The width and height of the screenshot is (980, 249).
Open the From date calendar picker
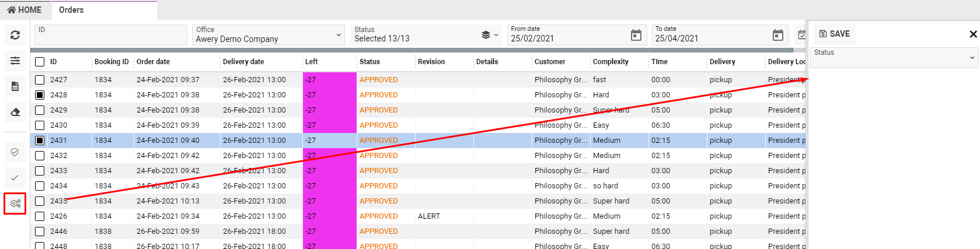(x=636, y=36)
